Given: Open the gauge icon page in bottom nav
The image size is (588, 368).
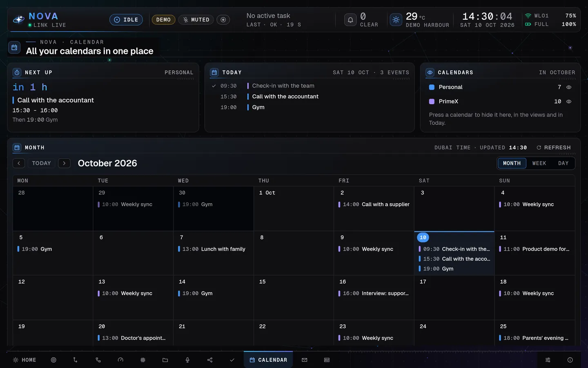Looking at the screenshot, I should click(x=120, y=360).
